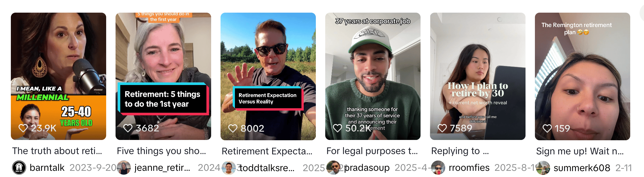Play the 37 years at corporate job video
The image size is (644, 177).
click(x=373, y=76)
